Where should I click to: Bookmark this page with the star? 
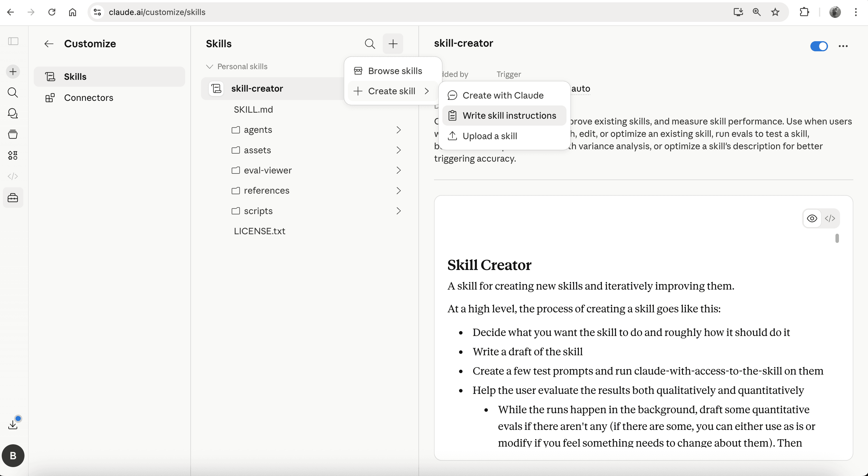[x=775, y=12]
